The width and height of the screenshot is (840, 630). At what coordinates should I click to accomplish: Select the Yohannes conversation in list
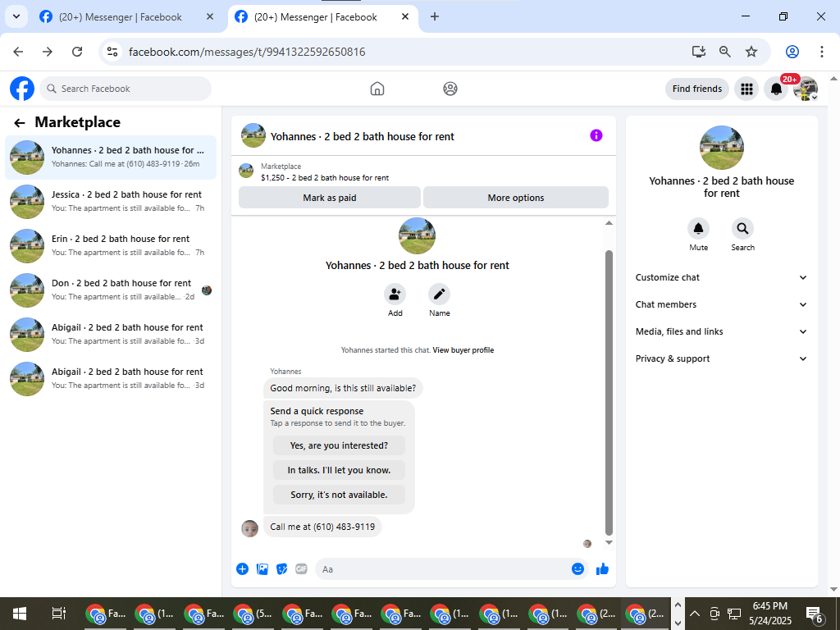point(111,157)
